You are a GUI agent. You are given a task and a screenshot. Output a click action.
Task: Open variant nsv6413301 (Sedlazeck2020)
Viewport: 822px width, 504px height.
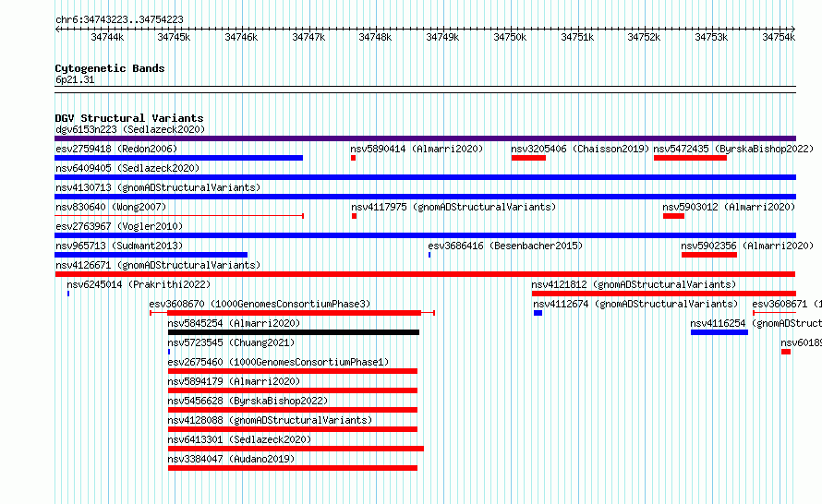(x=239, y=439)
